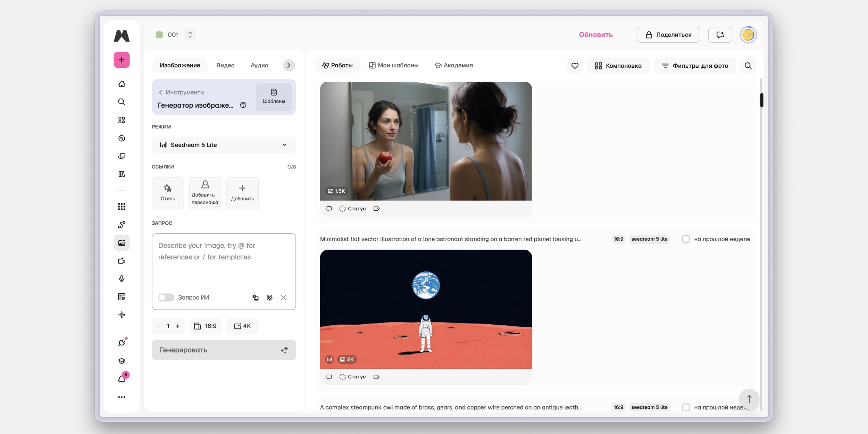The width and height of the screenshot is (868, 434).
Task: Click the sidebar search magnifier icon
Action: (x=122, y=102)
